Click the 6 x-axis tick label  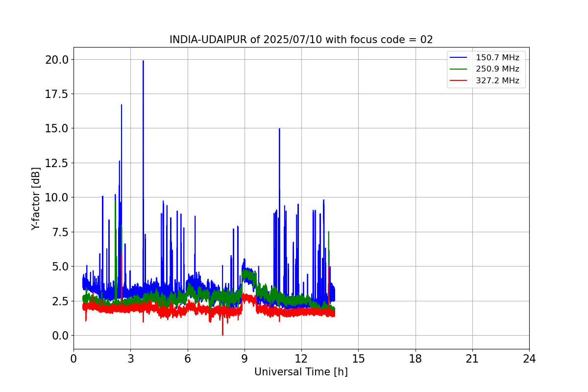click(187, 359)
